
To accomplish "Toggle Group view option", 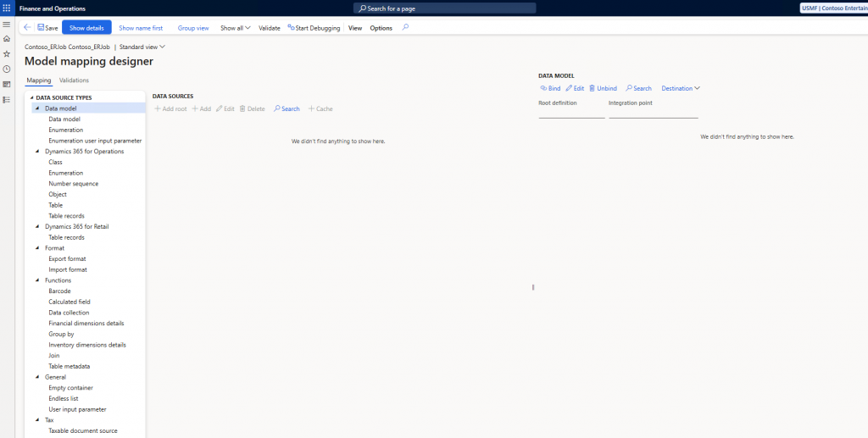I will click(x=193, y=28).
